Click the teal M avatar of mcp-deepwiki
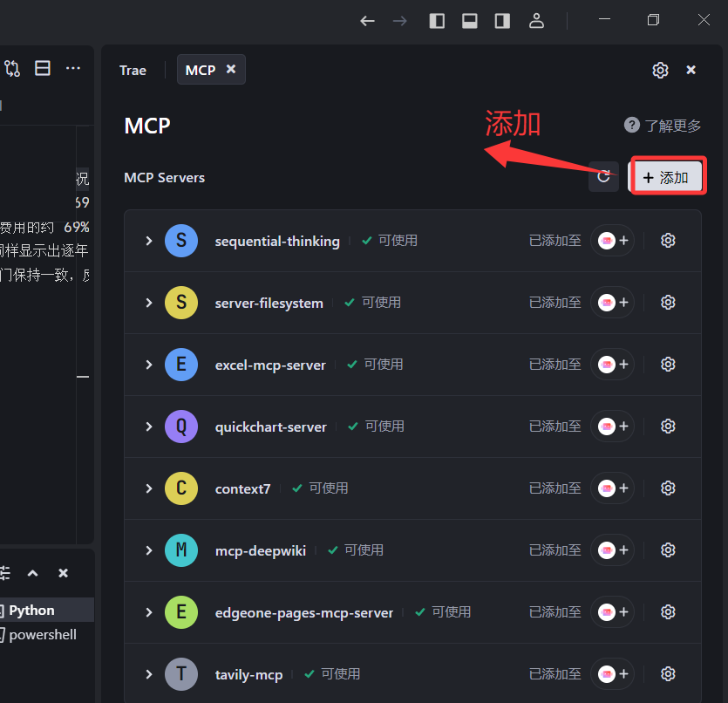The height and width of the screenshot is (703, 728). click(x=181, y=550)
